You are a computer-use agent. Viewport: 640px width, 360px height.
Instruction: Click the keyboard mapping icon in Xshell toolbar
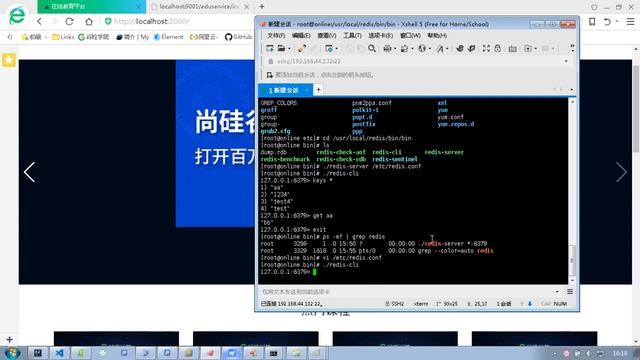tap(513, 49)
